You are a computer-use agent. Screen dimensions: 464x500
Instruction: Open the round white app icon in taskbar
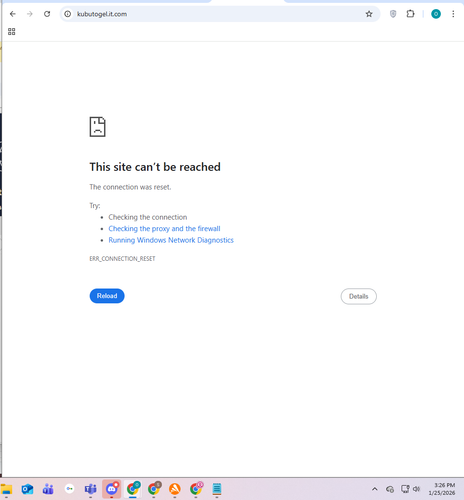(69, 489)
